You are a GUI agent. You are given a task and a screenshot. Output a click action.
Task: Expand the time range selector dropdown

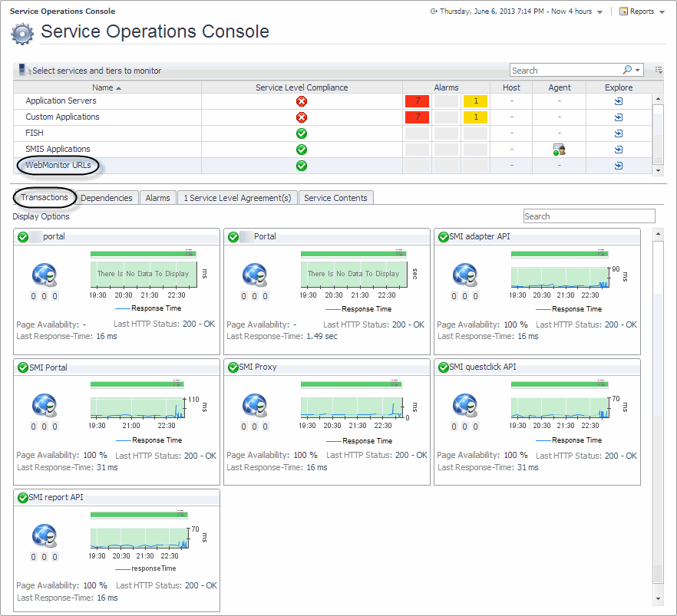[x=599, y=12]
